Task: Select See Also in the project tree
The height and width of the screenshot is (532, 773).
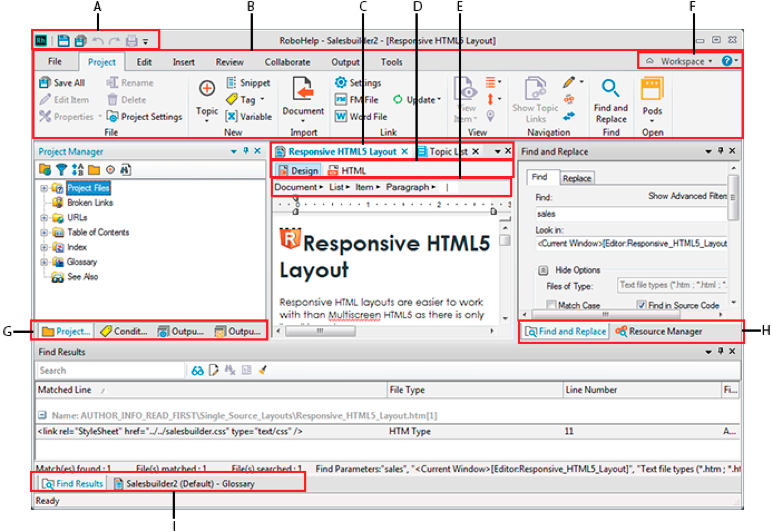Action: [x=82, y=277]
